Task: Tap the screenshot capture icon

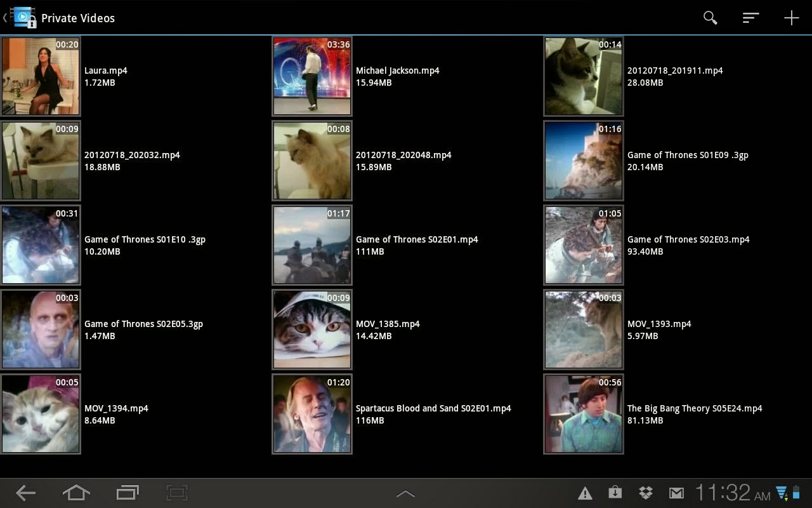Action: click(x=178, y=492)
